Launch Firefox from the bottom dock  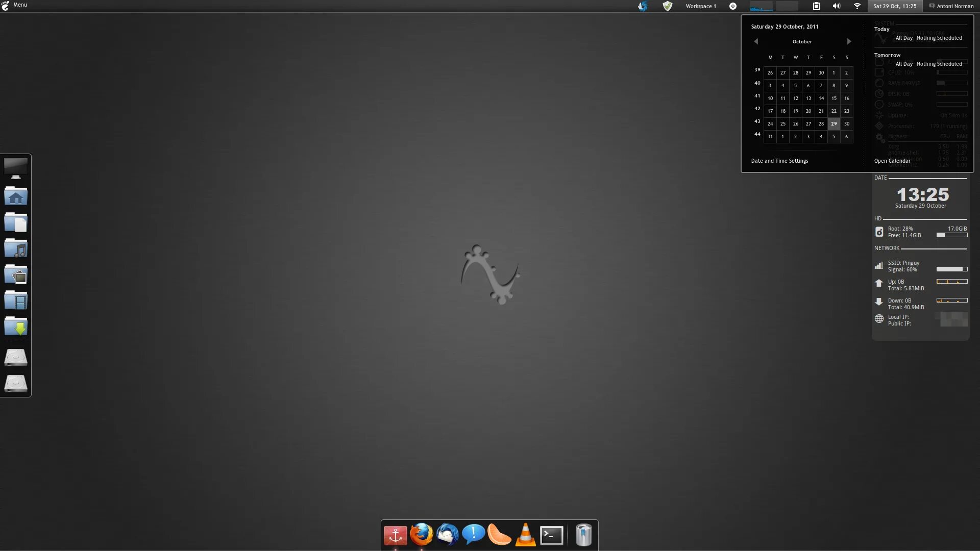422,535
